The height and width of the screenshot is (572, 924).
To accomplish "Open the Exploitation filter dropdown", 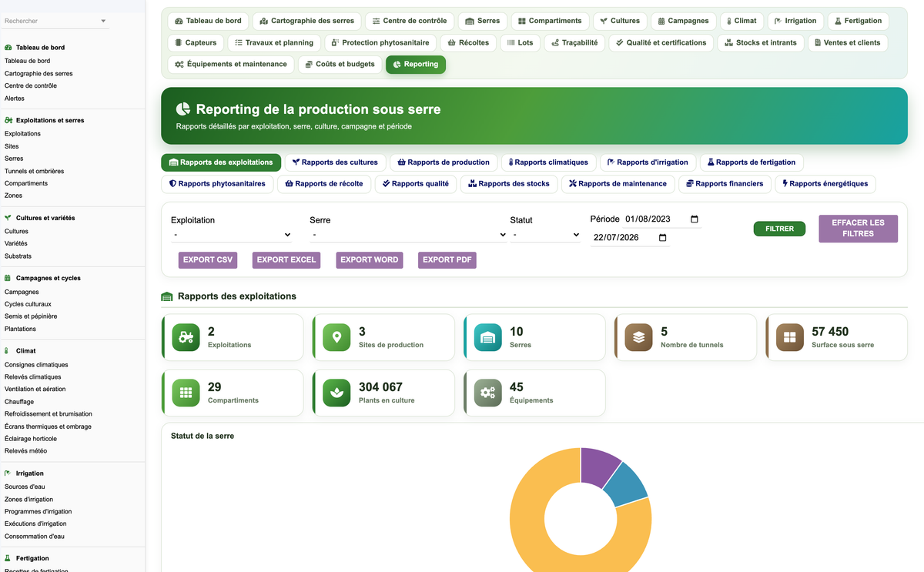I will click(231, 235).
